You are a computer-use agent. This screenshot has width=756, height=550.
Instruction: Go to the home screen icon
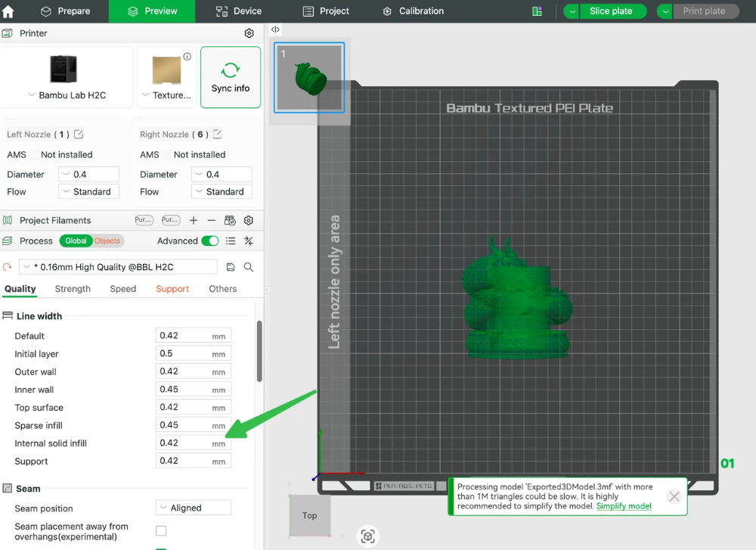[x=8, y=11]
